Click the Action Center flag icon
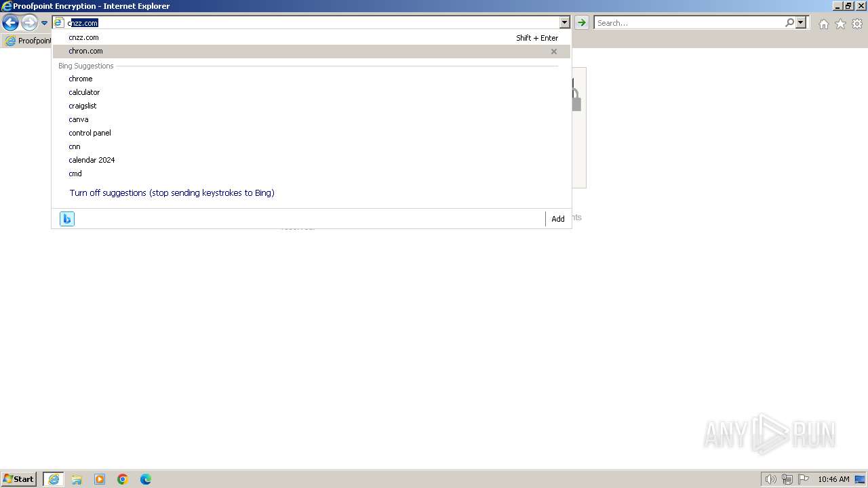The height and width of the screenshot is (488, 868). (x=804, y=479)
